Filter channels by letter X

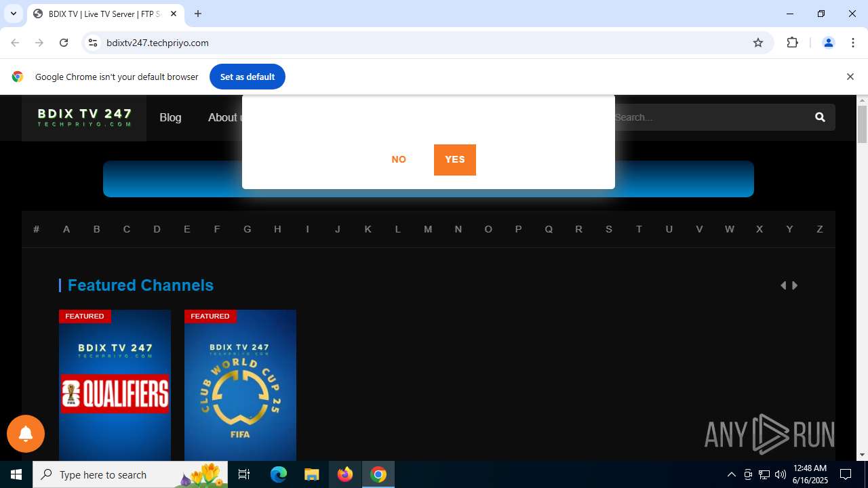[x=759, y=229]
